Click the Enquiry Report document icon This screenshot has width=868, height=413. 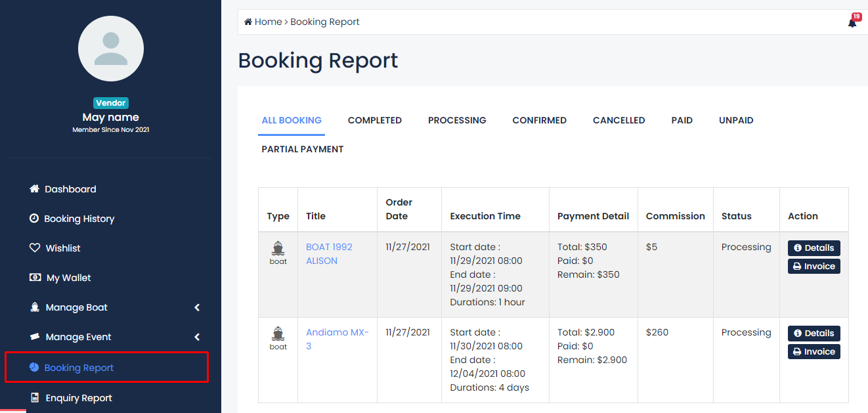pos(35,398)
